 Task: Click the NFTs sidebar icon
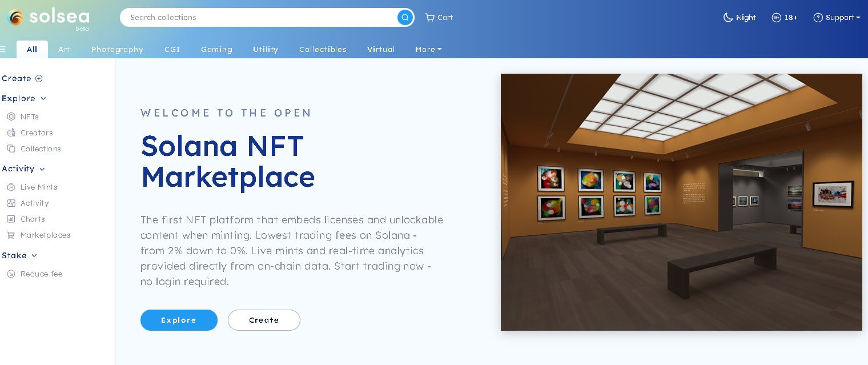(11, 117)
